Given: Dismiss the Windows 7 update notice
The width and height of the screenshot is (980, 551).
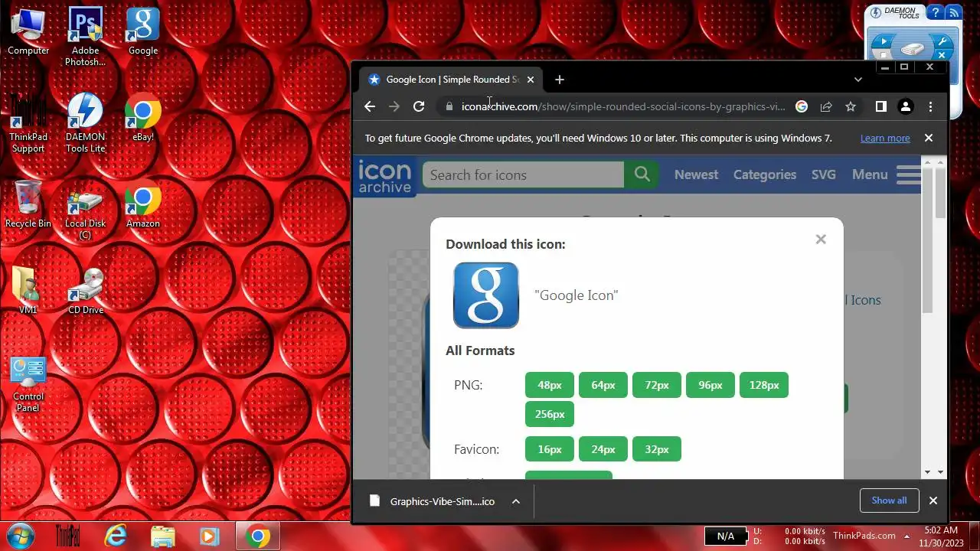Looking at the screenshot, I should point(929,138).
